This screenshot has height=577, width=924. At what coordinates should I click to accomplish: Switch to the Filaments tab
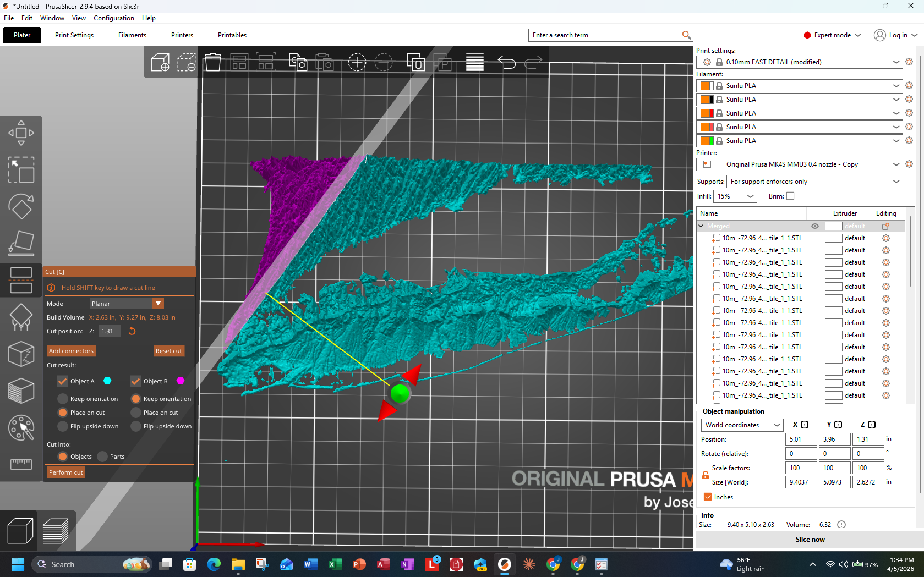pyautogui.click(x=132, y=35)
